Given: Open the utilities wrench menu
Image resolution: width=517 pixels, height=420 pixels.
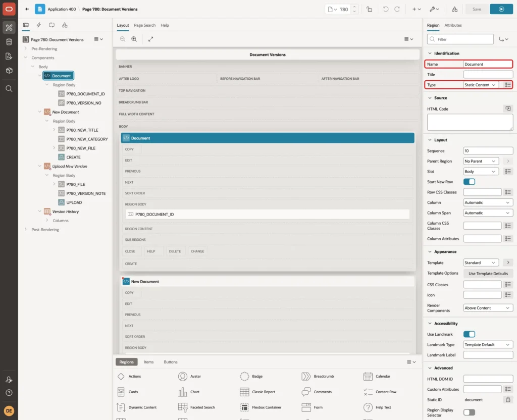Looking at the screenshot, I should pyautogui.click(x=434, y=9).
